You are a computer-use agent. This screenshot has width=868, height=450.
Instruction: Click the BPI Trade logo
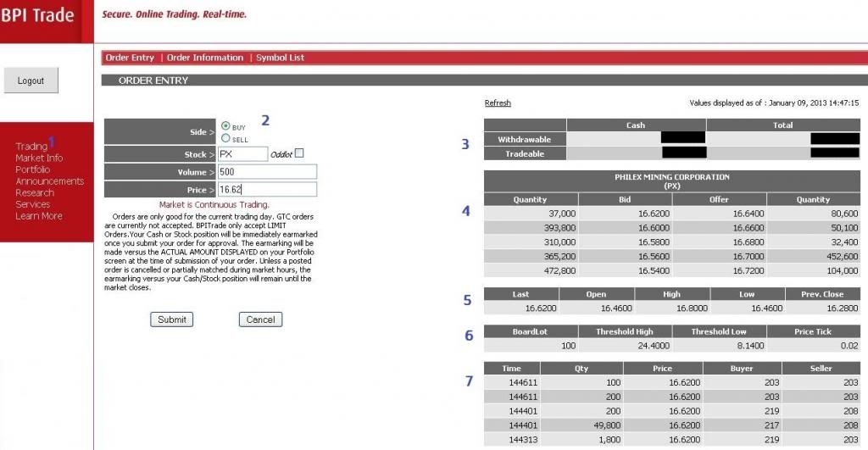point(37,15)
